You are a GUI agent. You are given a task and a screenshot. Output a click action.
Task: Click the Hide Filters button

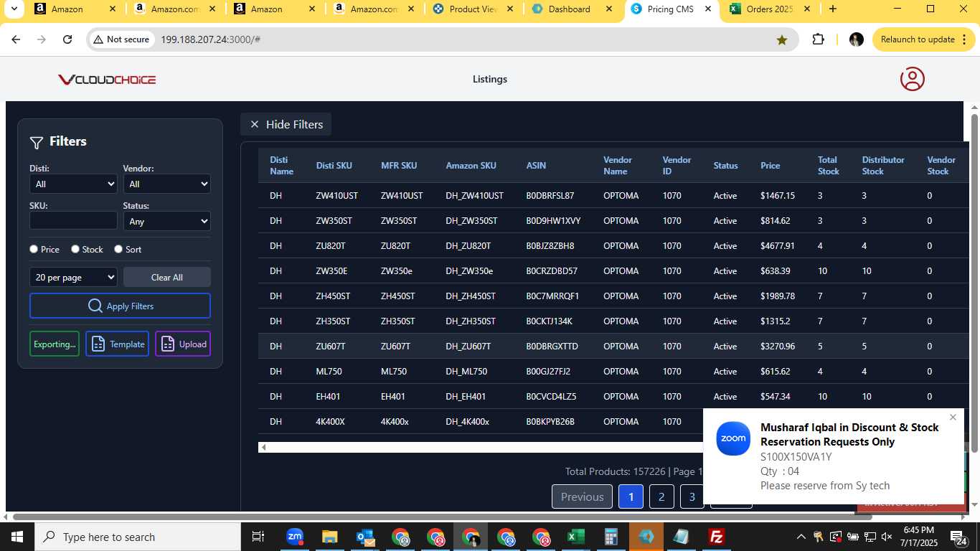click(286, 124)
